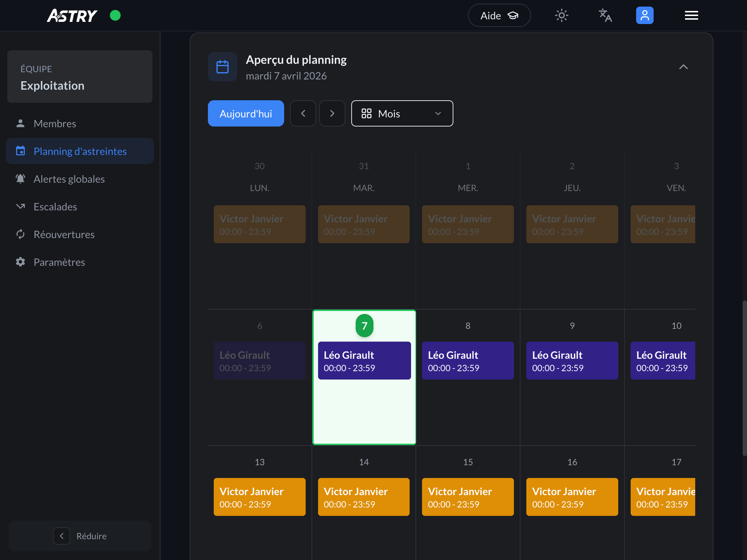Collapse the Aperçu du planning panel

(x=683, y=67)
